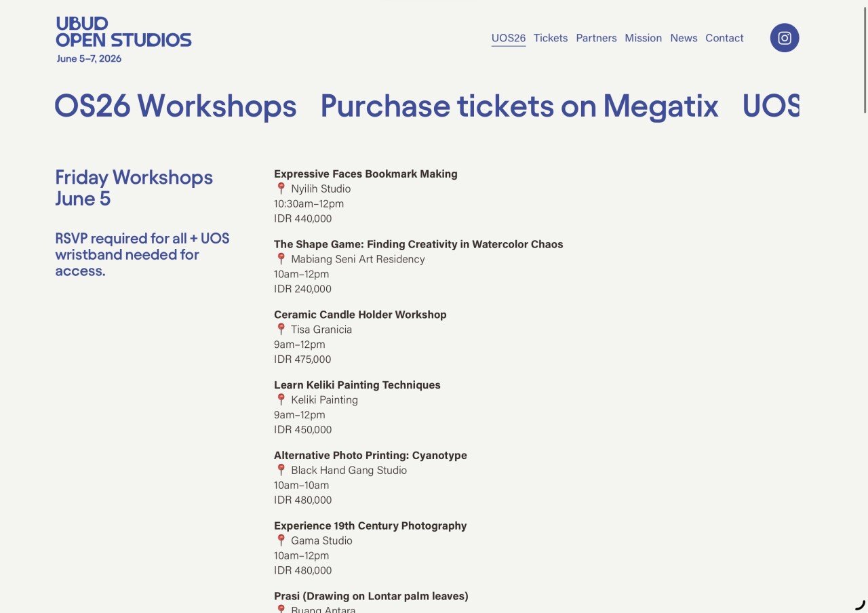The width and height of the screenshot is (868, 613).
Task: Click the June 5–7, 2026 date under the logo
Action: (x=90, y=59)
